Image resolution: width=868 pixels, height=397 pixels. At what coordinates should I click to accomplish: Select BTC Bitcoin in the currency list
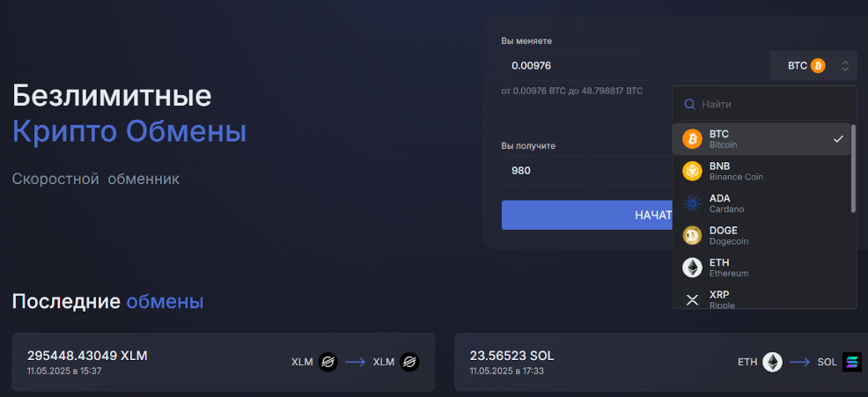[761, 139]
